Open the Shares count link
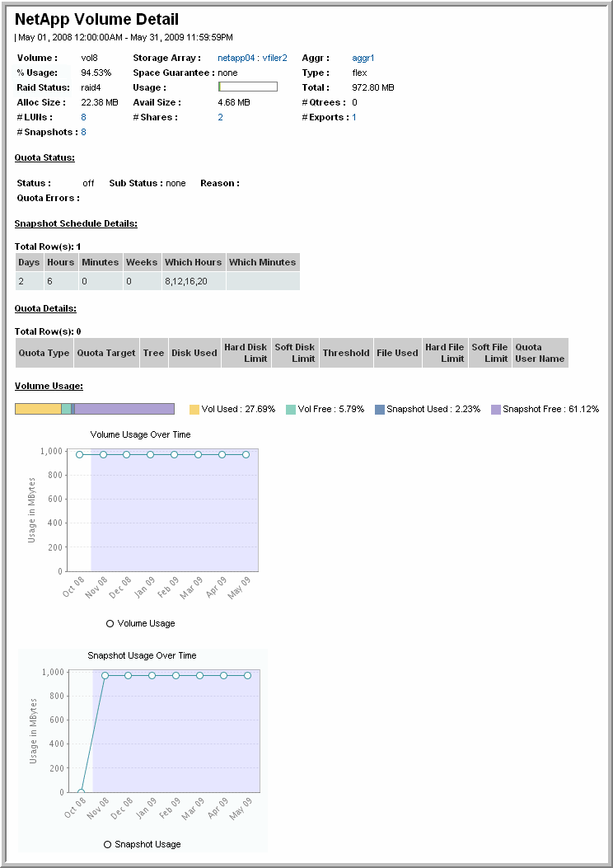Image resolution: width=613 pixels, height=868 pixels. 220,117
